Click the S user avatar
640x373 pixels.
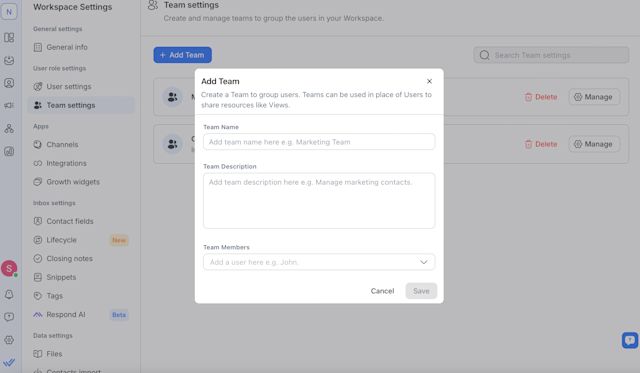pos(9,268)
